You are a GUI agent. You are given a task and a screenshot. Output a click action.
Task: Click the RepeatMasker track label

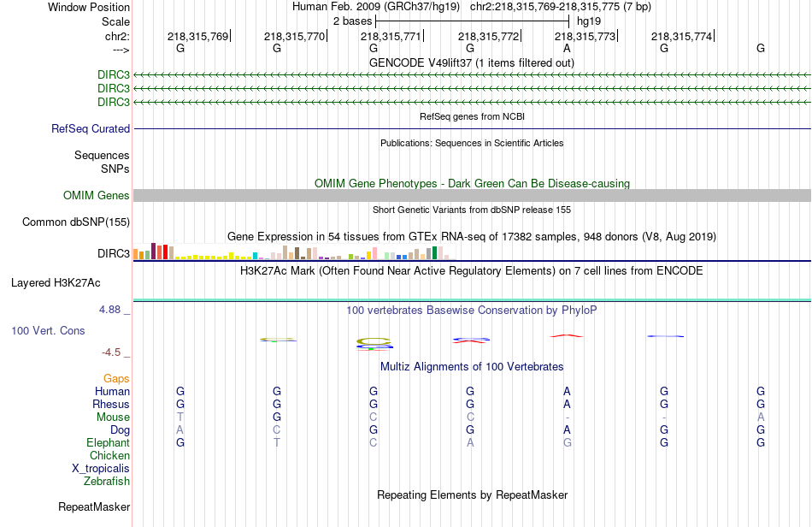(94, 506)
